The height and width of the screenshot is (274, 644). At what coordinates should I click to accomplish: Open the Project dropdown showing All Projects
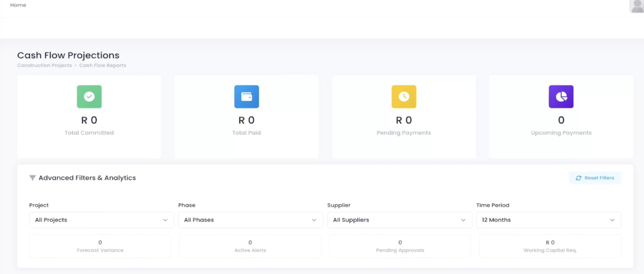(x=101, y=220)
